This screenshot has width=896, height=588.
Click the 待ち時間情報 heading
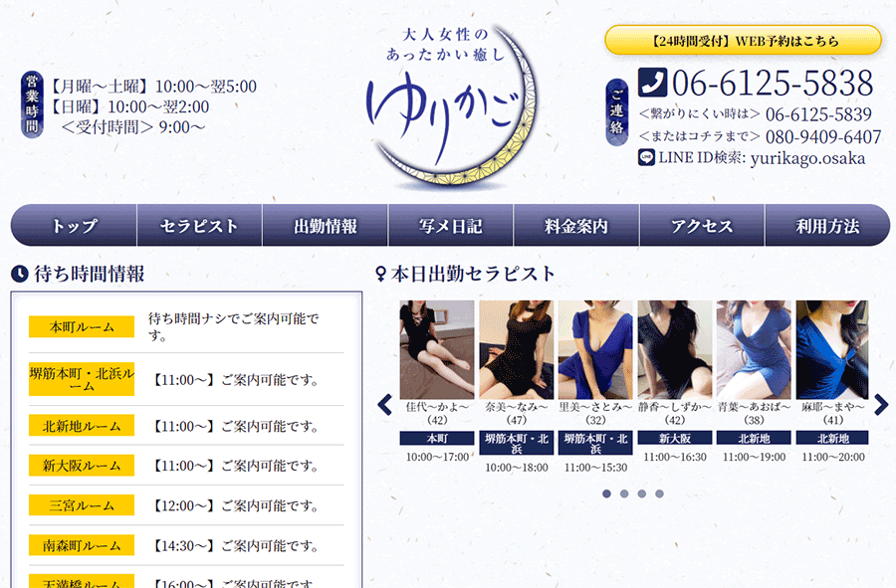(90, 274)
